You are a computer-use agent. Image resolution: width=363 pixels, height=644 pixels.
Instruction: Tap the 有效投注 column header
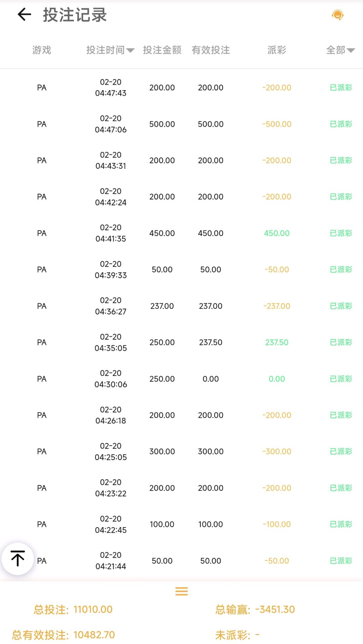click(x=211, y=50)
